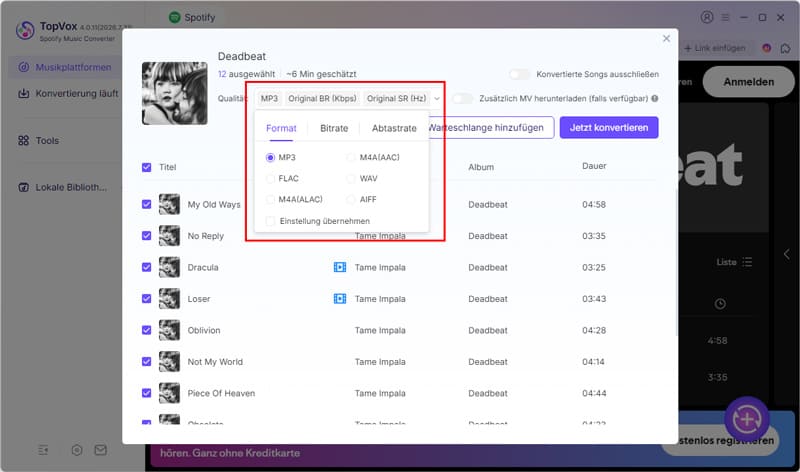
Task: Select the WAV format radio button
Action: [x=351, y=179]
